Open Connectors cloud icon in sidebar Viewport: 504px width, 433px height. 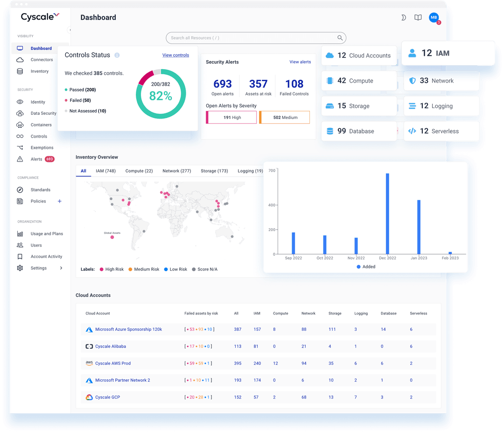tap(20, 60)
